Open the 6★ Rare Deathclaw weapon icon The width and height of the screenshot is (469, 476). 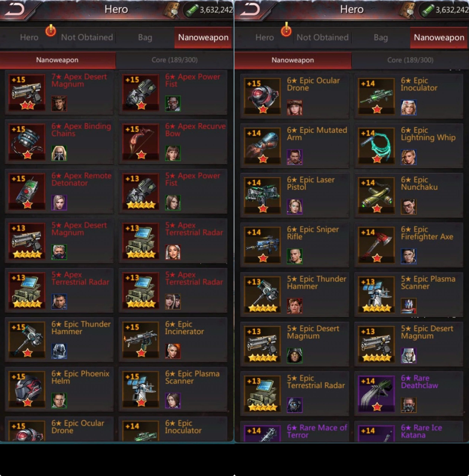click(x=376, y=394)
